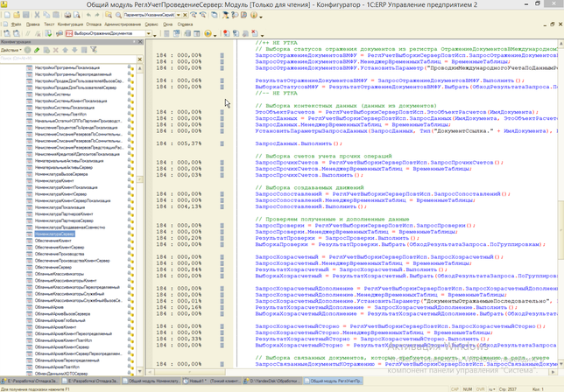Click the pencil edit icon in Конфигурация panel
This screenshot has width=564, height=392.
point(37,50)
